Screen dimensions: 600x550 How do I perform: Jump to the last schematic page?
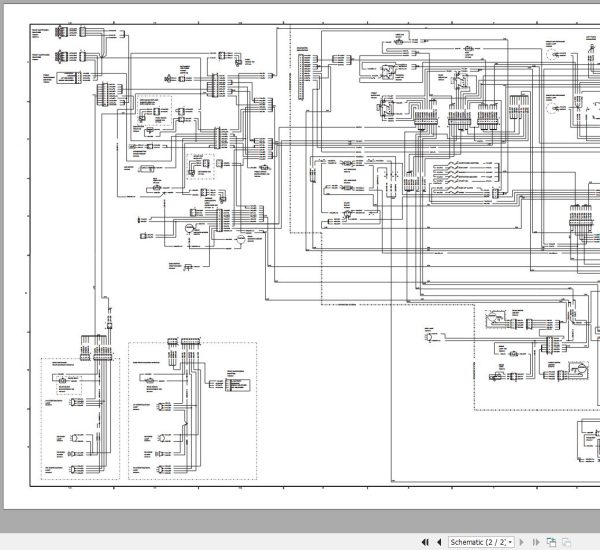tap(536, 542)
